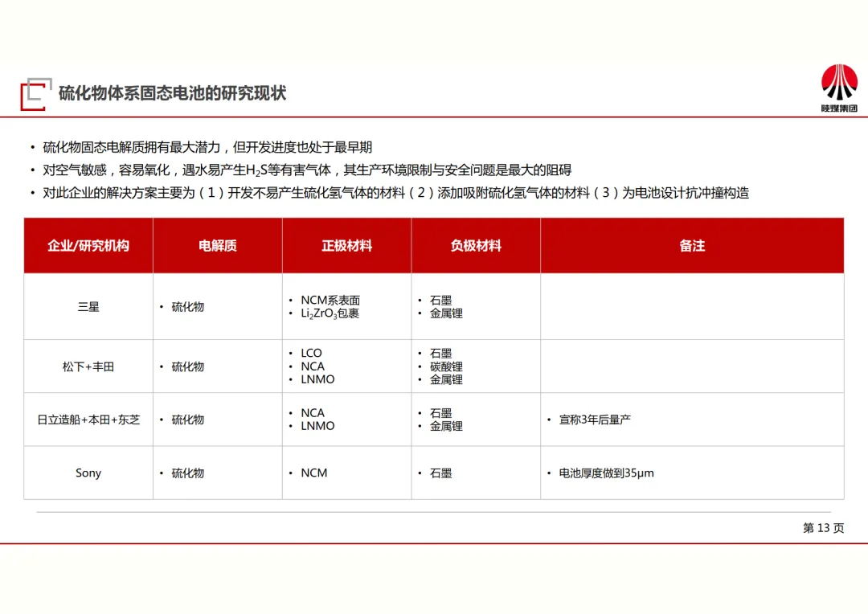
Task: Click the bullet about 硫化物固态电解质拥有最大潜力
Action: [x=207, y=147]
